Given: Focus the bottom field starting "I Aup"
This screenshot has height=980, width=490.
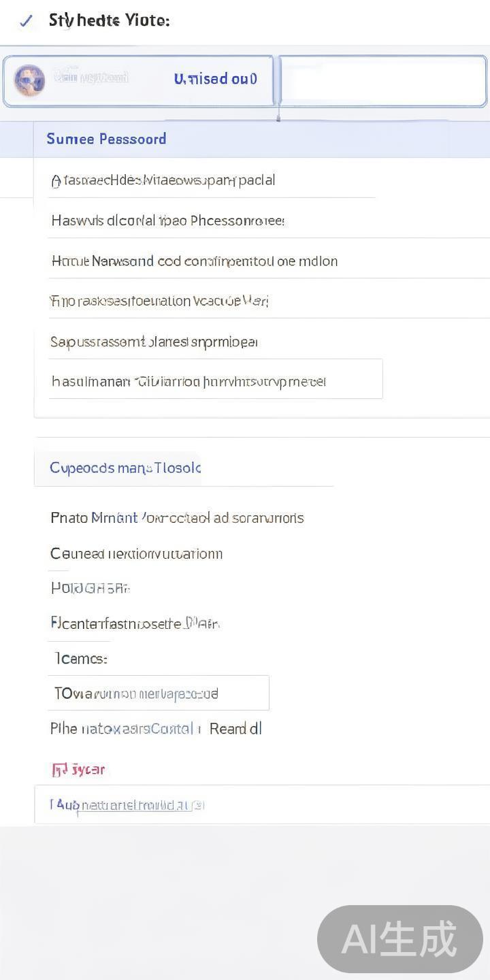Looking at the screenshot, I should (262, 805).
